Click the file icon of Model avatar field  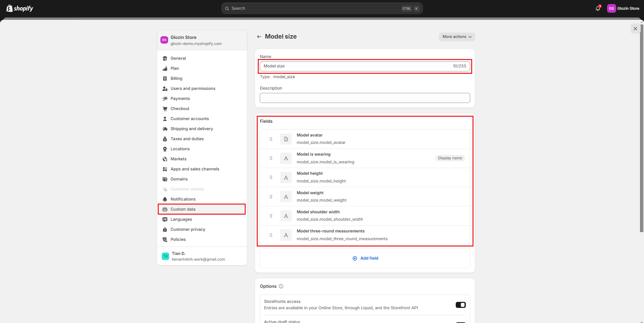click(x=286, y=139)
